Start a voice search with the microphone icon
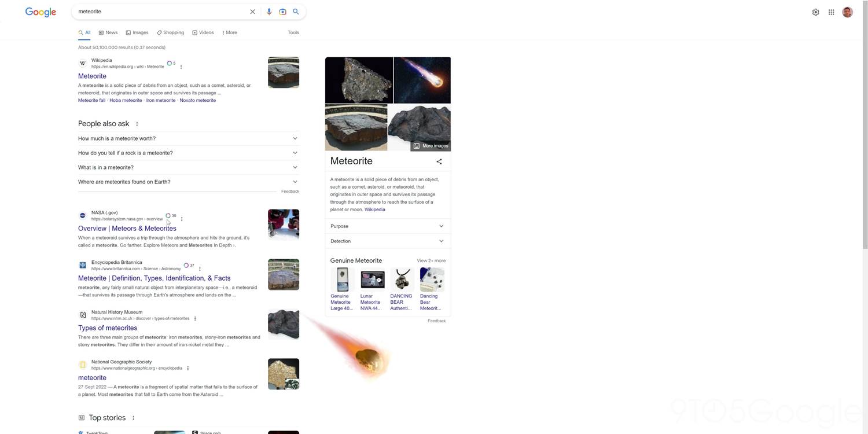 (x=269, y=12)
